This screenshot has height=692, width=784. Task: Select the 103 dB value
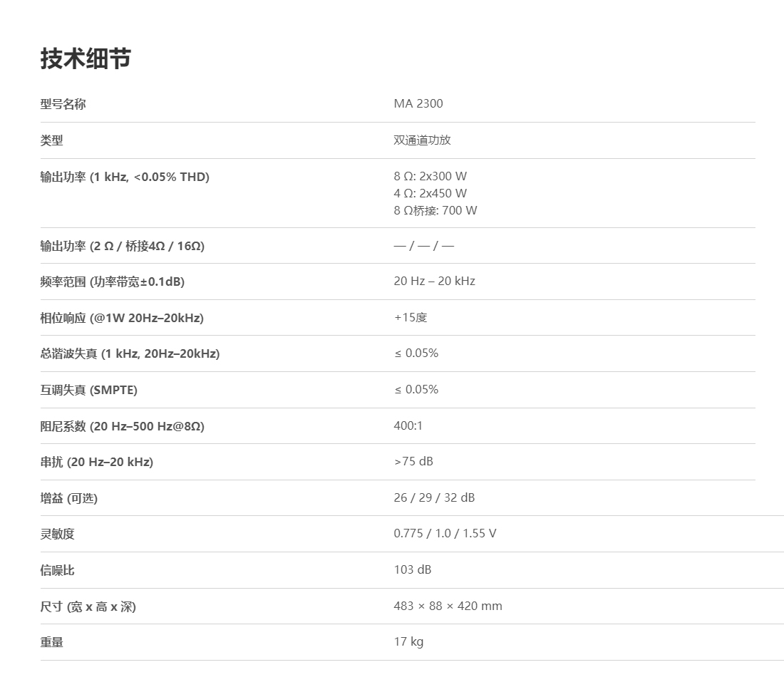(x=413, y=569)
